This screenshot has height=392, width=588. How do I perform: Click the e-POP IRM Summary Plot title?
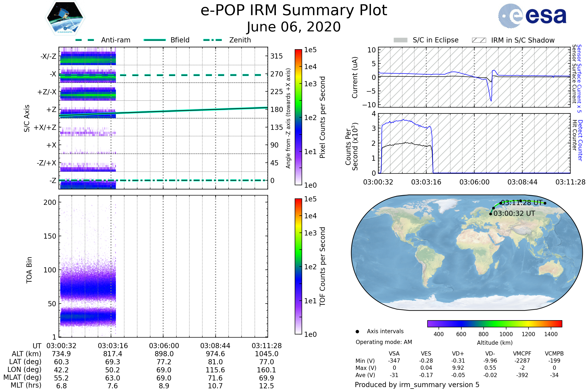click(294, 11)
